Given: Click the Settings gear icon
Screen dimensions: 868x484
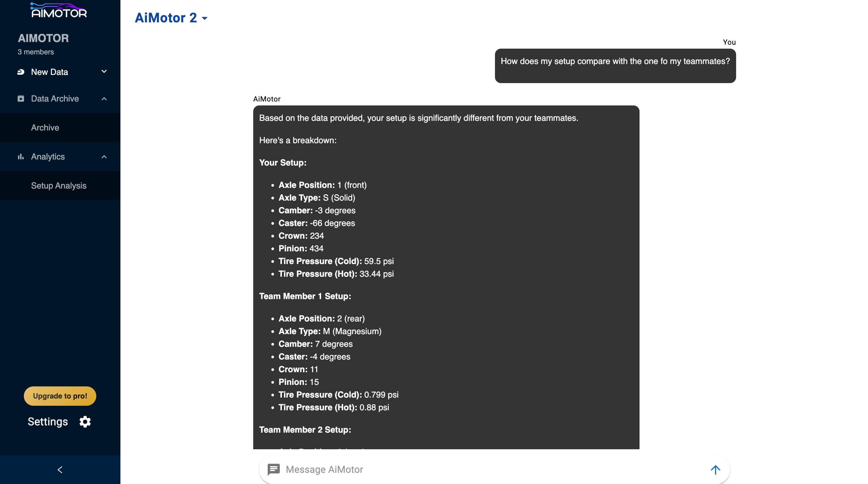Looking at the screenshot, I should click(x=85, y=421).
